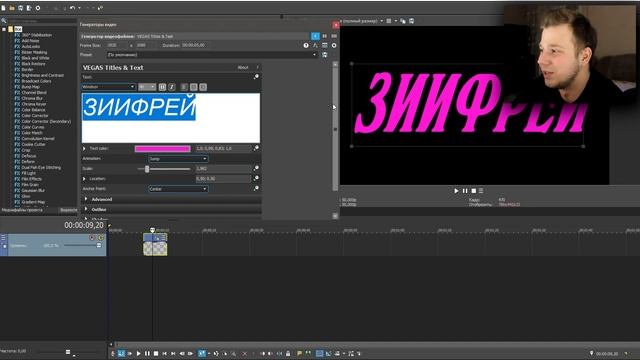Toggle loop playback in transport bar
This screenshot has height=360, width=640.
[x=121, y=353]
